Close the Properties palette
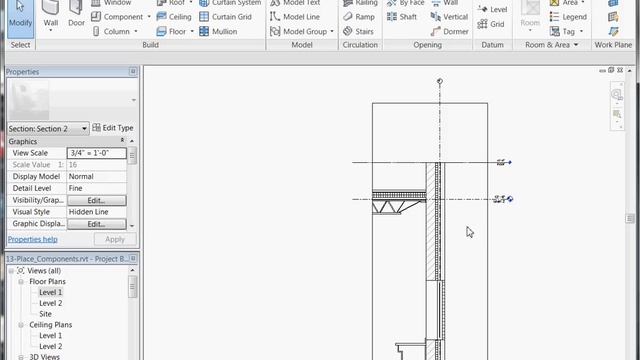Viewport: 640px width, 360px height. (133, 71)
